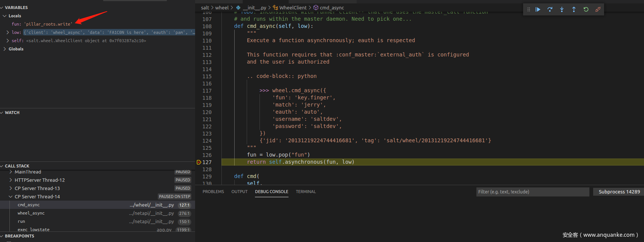This screenshot has width=644, height=242.
Task: Restart the debug session
Action: point(586,9)
